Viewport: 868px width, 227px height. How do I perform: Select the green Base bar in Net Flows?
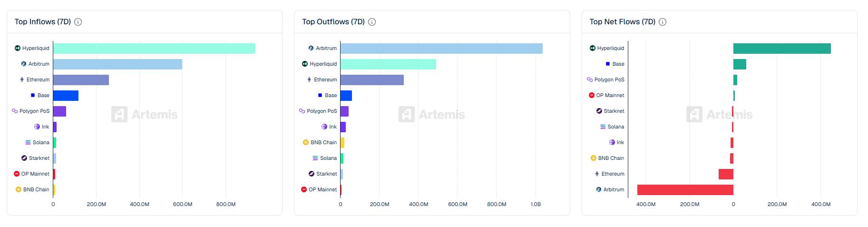740,64
